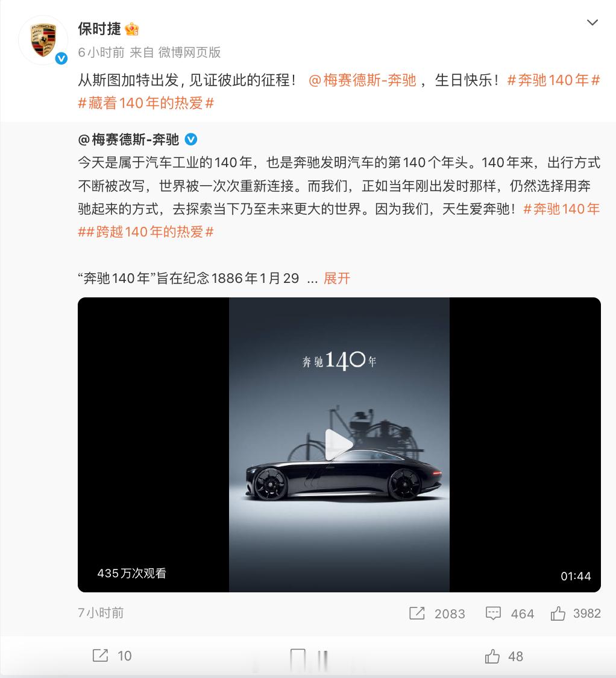Open the #奔驰140年# hashtag in Porsche's post
The image size is (616, 678).
point(553,80)
